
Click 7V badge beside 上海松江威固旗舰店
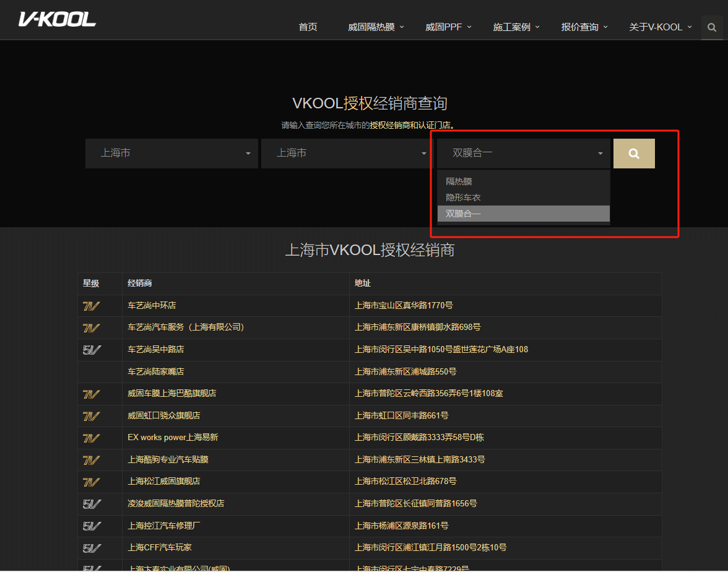click(x=92, y=482)
